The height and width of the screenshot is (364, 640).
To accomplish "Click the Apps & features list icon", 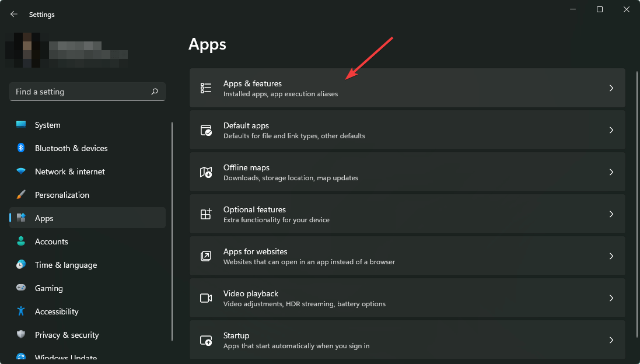I will click(x=205, y=87).
